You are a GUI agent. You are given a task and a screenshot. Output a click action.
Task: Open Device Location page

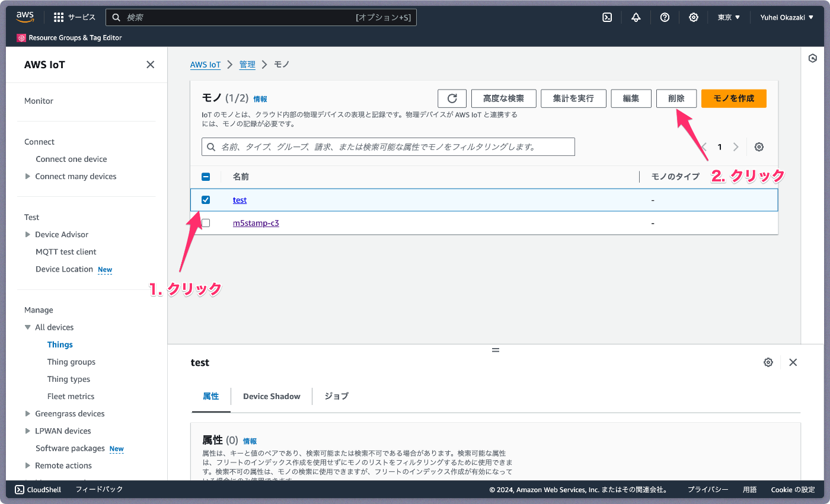(x=64, y=269)
